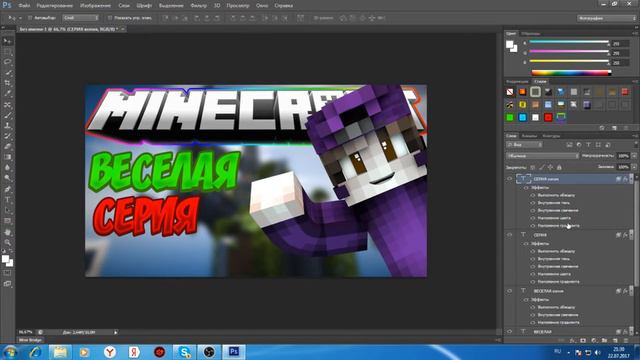Open the Слой auto-select dropdown

(x=81, y=18)
